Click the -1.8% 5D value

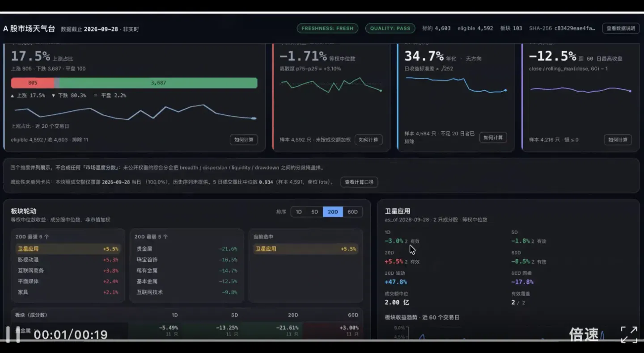click(x=521, y=241)
